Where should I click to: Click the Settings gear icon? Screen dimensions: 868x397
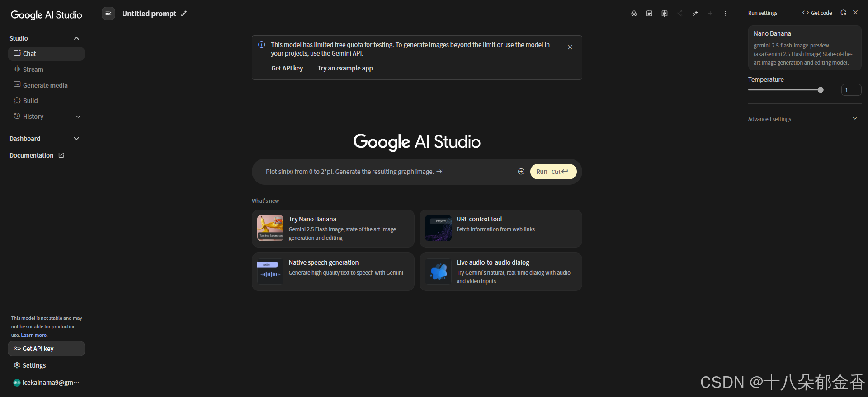tap(17, 365)
